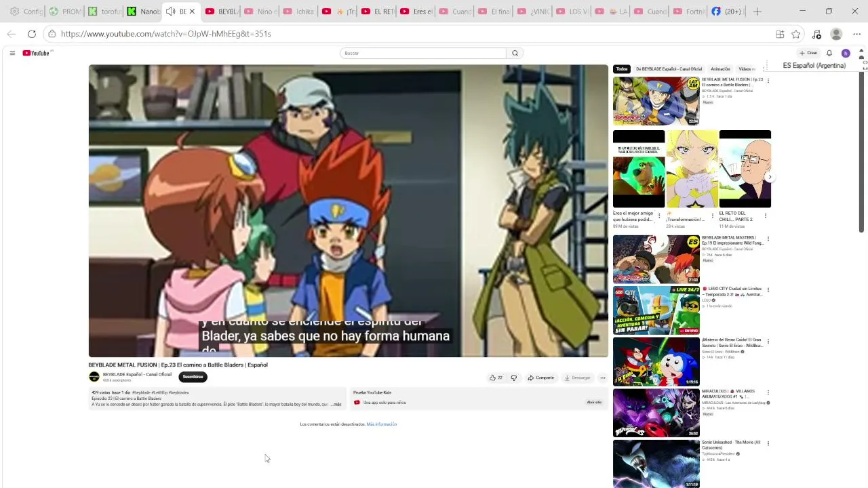
Task: Open options for the EL RETO DEL CHILI short
Action: click(766, 216)
